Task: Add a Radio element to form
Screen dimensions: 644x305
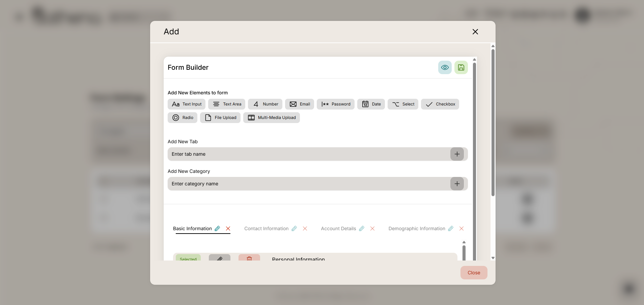Action: pyautogui.click(x=183, y=118)
